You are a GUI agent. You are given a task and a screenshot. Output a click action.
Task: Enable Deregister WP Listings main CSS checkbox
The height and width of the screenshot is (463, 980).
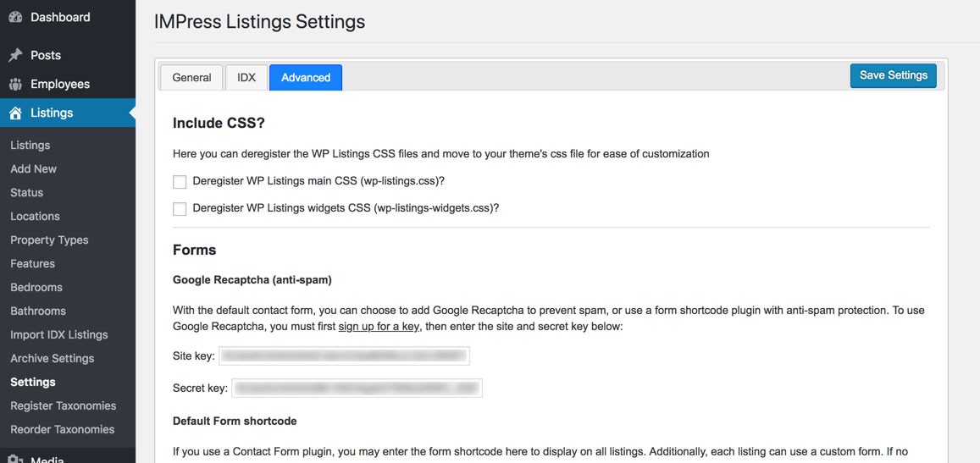point(180,182)
